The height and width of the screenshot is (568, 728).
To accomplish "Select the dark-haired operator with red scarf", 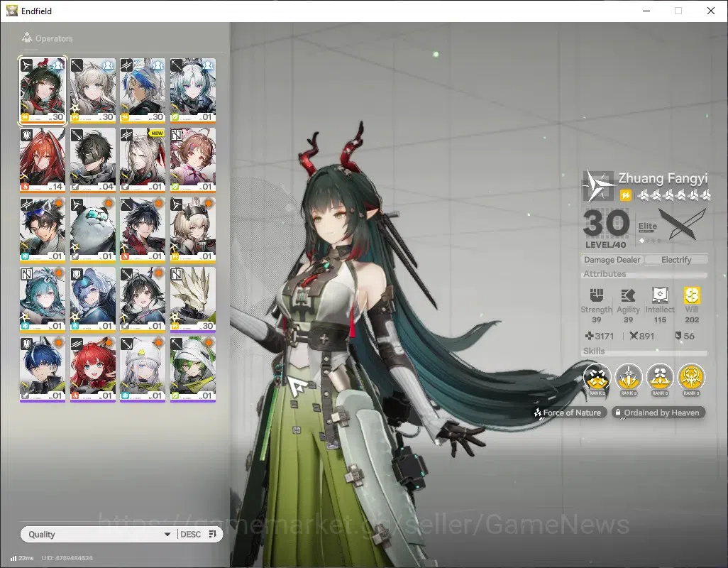I will pyautogui.click(x=143, y=230).
